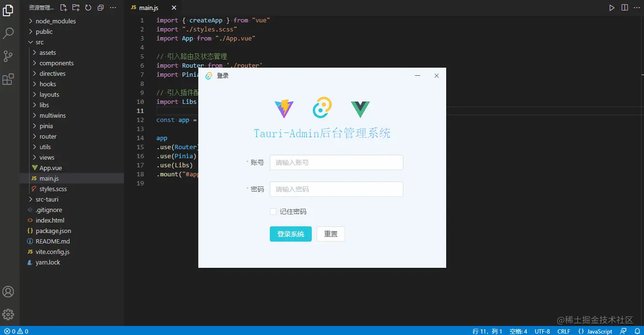Minimize the login window
The width and height of the screenshot is (644, 335).
tap(418, 75)
